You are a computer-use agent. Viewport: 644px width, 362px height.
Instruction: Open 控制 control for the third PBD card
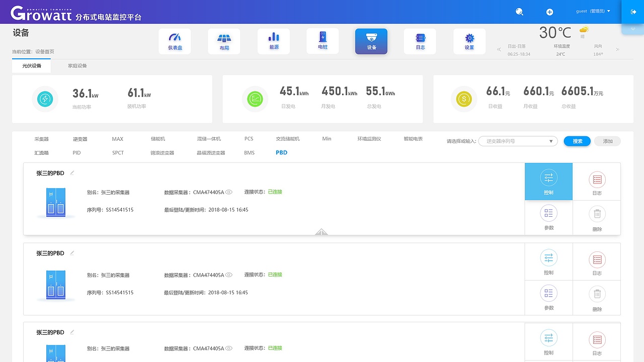point(548,342)
